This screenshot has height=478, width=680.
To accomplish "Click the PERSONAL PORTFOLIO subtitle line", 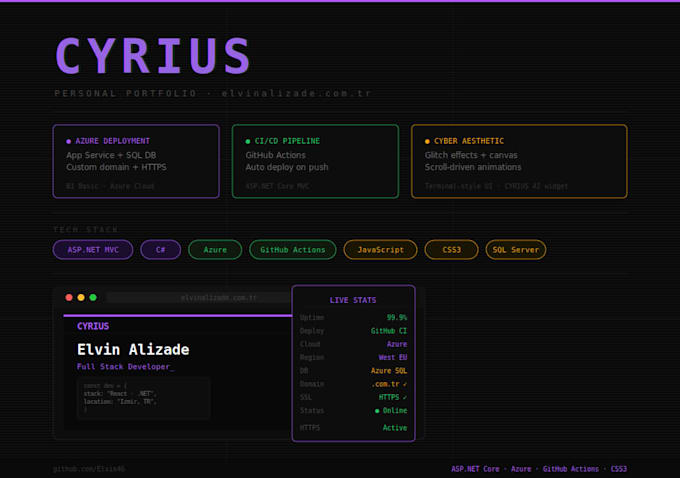I will click(212, 93).
